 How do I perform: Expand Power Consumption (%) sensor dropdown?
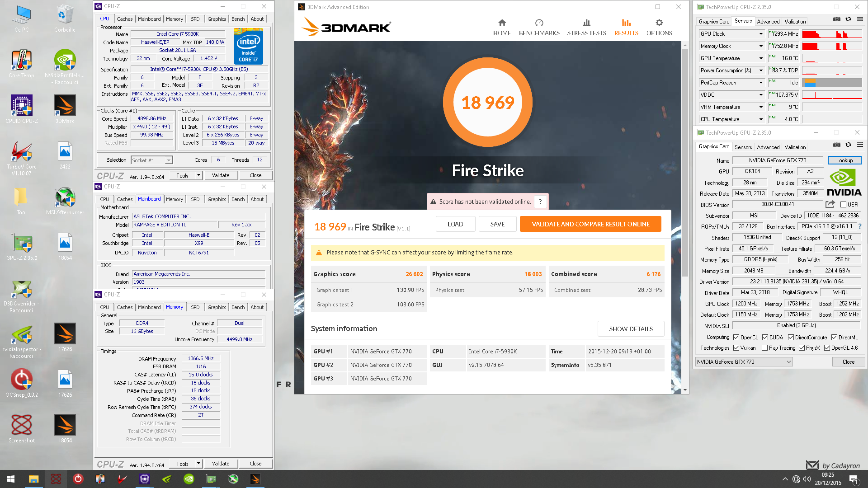761,70
